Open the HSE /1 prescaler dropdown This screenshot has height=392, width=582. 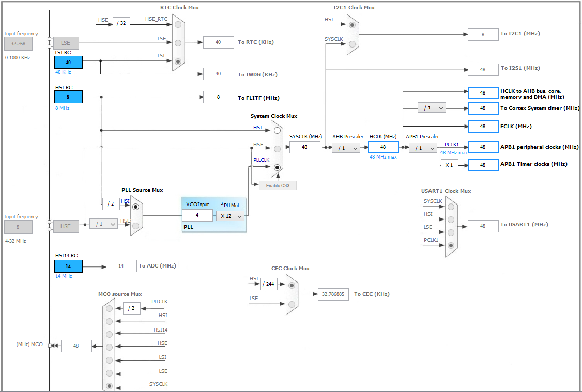(x=103, y=224)
